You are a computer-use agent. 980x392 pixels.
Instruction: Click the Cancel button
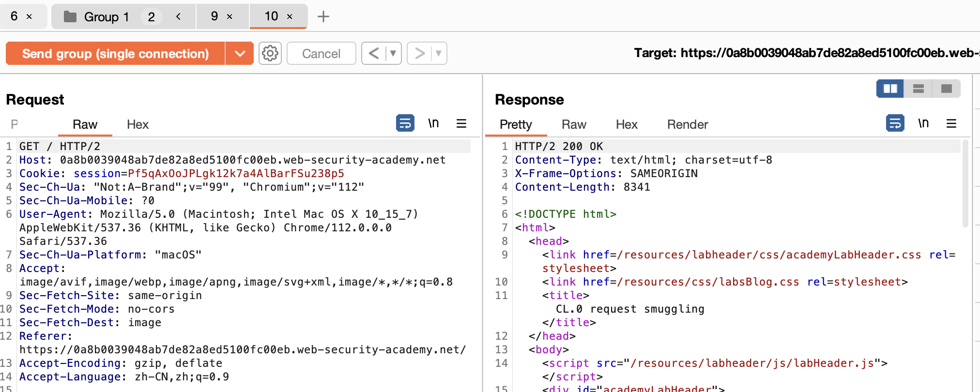click(x=321, y=53)
